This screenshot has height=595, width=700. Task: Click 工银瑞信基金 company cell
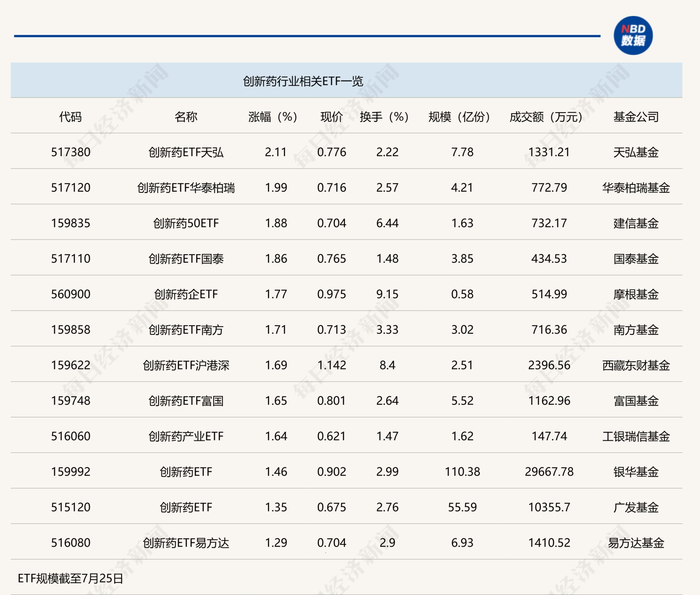636,436
